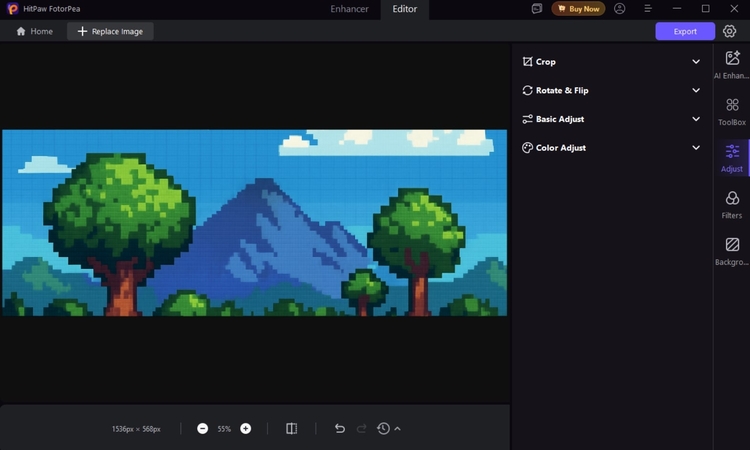Viewport: 750px width, 450px height.
Task: Expand the Color Adjust chevron
Action: pyautogui.click(x=696, y=148)
